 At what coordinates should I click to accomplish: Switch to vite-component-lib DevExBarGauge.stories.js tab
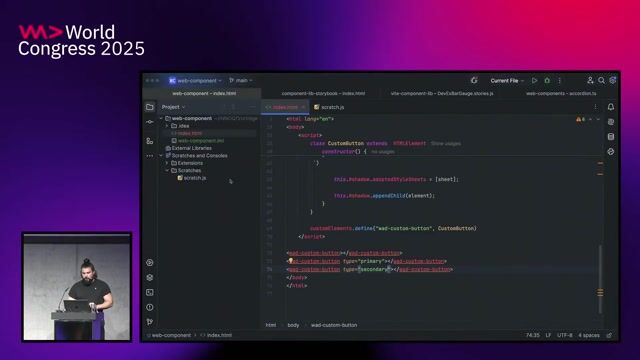442,93
